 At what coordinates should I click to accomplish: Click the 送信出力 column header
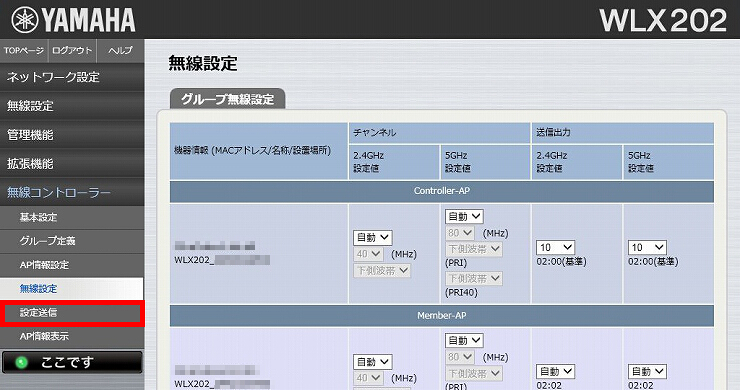pos(622,133)
